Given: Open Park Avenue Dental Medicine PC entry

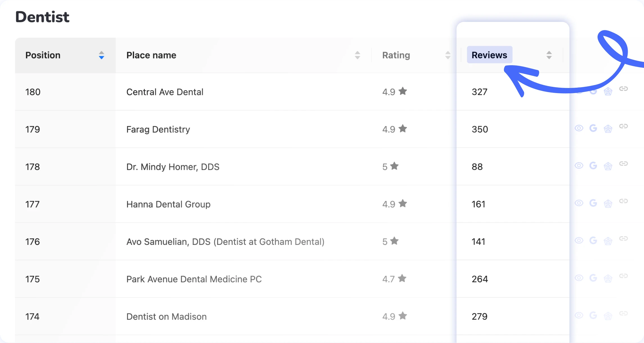Looking at the screenshot, I should 194,279.
